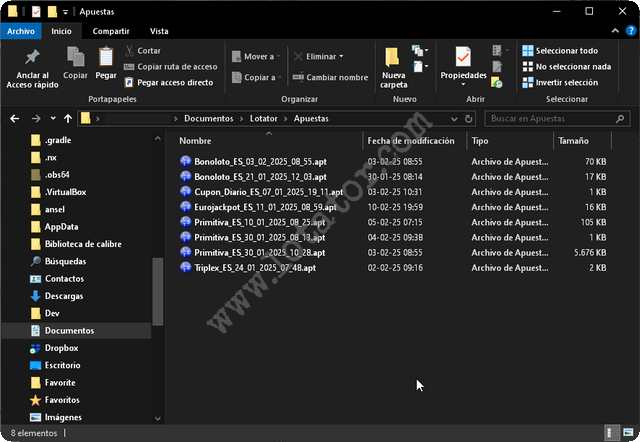Click the Copiar icon in the ribbon
Screen dimensions: 640x442
click(75, 60)
